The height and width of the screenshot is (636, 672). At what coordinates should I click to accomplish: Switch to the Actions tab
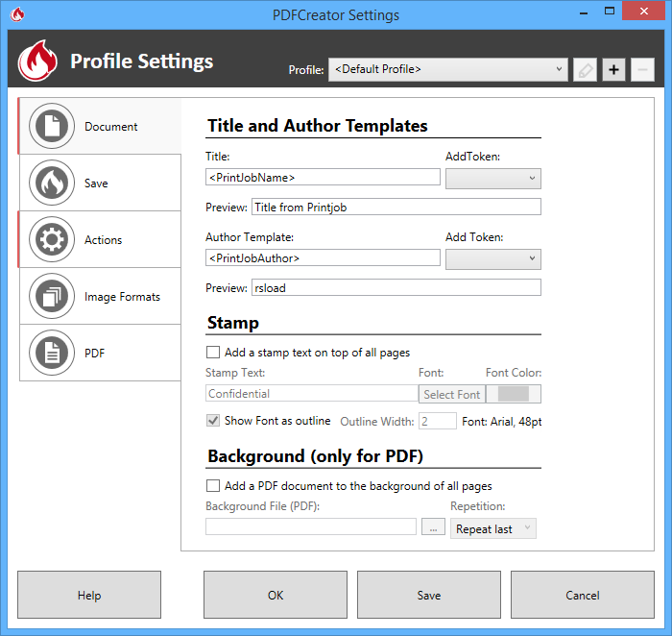[x=100, y=239]
